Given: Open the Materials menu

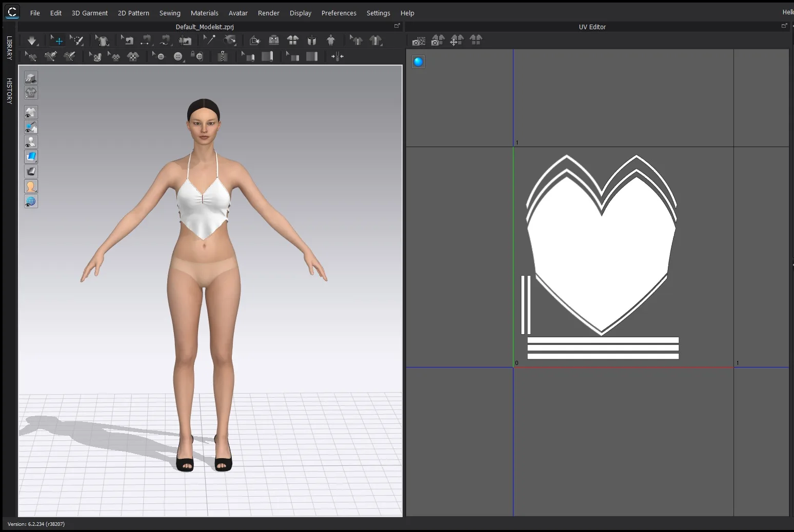Looking at the screenshot, I should coord(205,13).
